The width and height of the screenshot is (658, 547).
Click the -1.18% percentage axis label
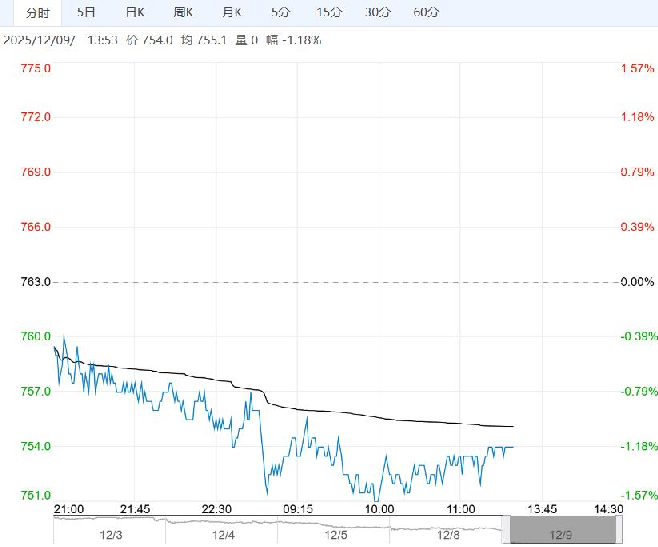[x=637, y=446]
